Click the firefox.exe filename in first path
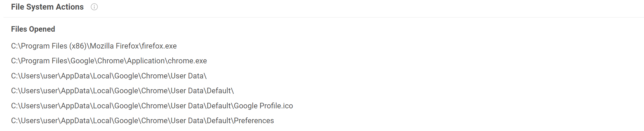 pos(159,46)
